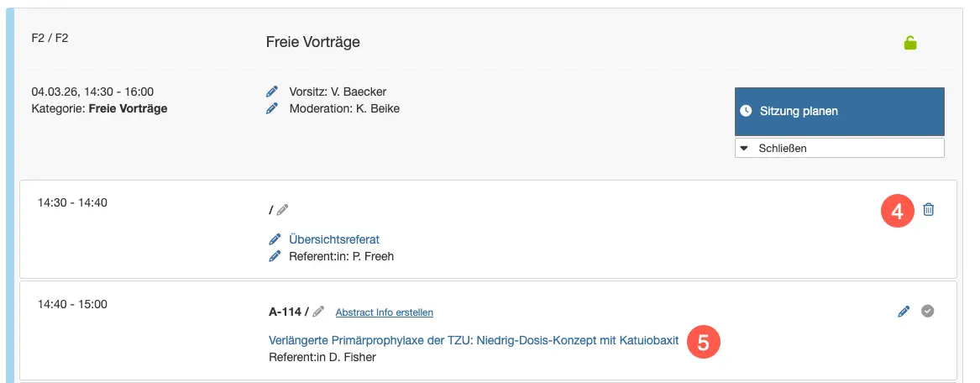Click blue edit pencil in the 14:40 row
980x383 pixels.
click(904, 312)
